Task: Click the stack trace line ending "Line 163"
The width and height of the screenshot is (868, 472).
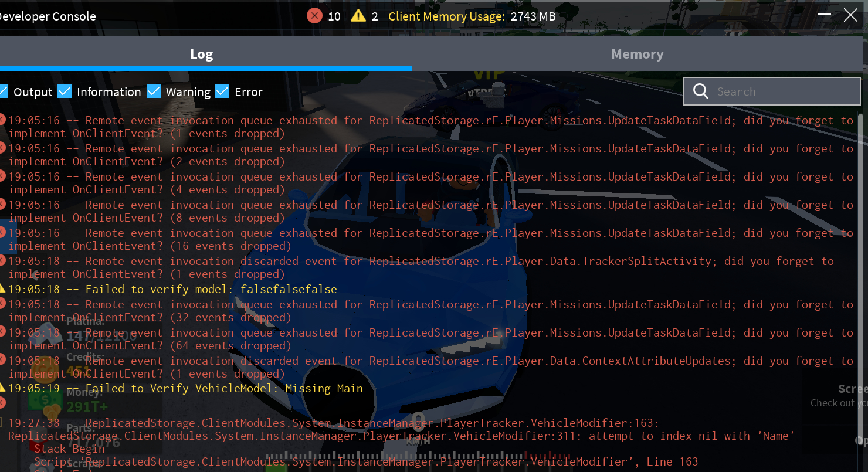Action: click(x=366, y=461)
